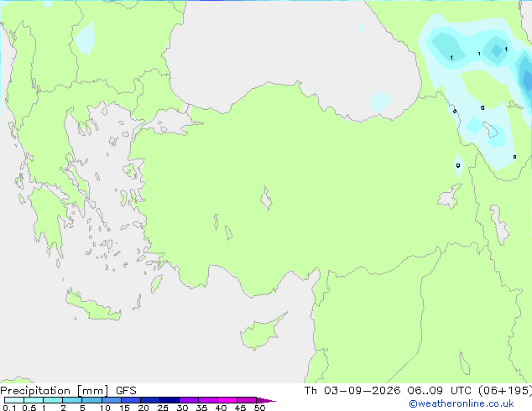Click the "(06+195)" forecast offset text

point(505,391)
